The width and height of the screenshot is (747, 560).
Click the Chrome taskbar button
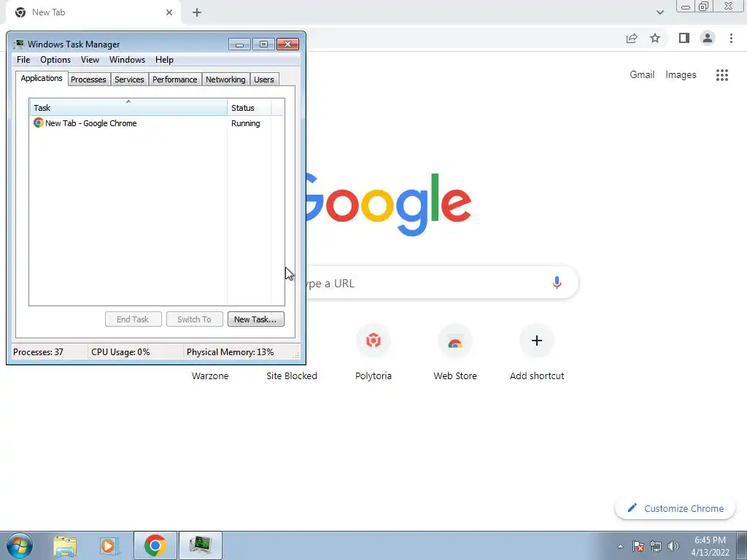pos(155,545)
